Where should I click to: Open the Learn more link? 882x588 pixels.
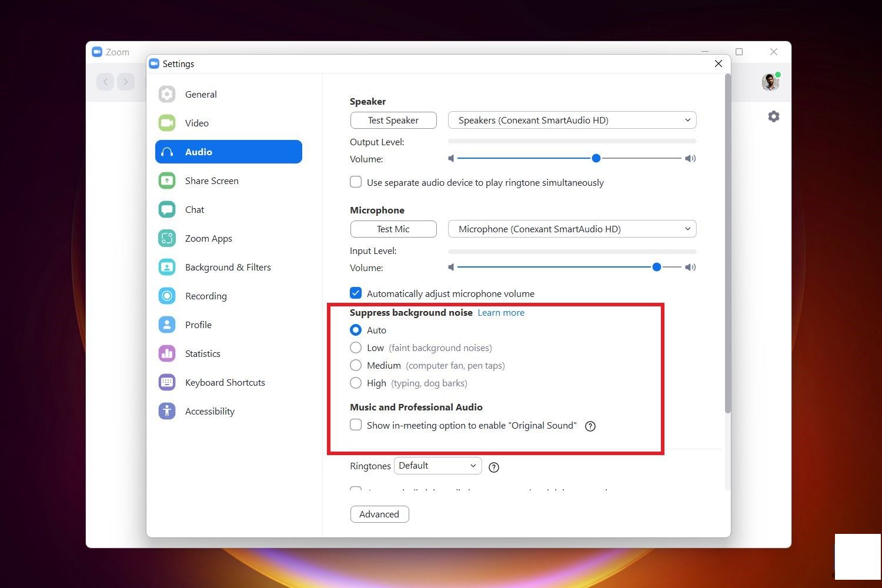tap(501, 312)
